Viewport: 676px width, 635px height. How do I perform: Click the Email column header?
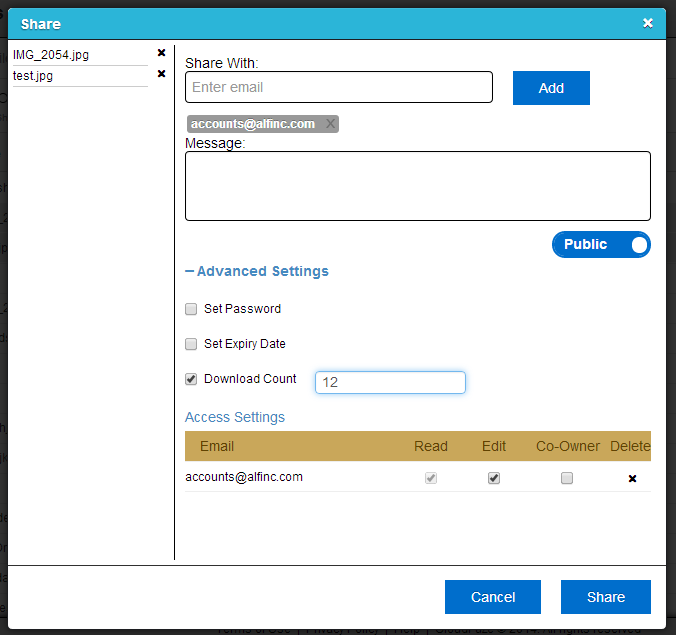[x=217, y=446]
